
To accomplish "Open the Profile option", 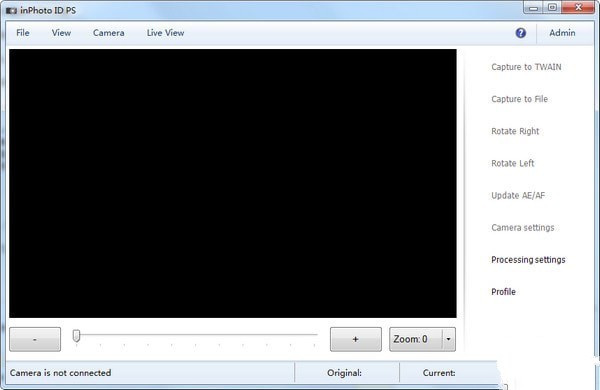I will [503, 292].
